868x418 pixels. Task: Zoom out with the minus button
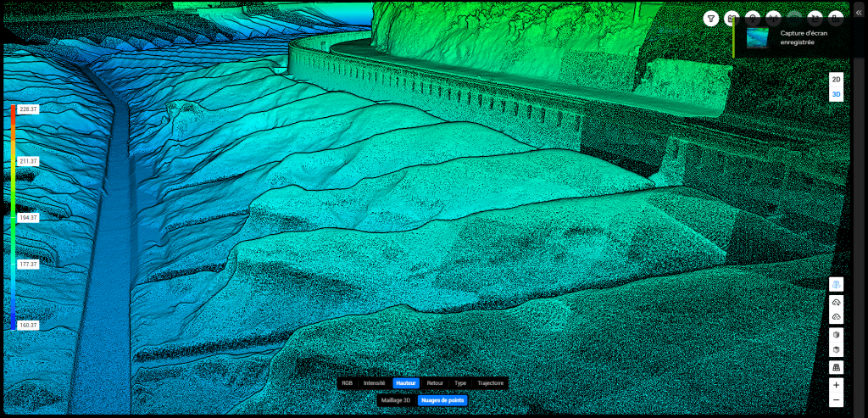click(836, 399)
